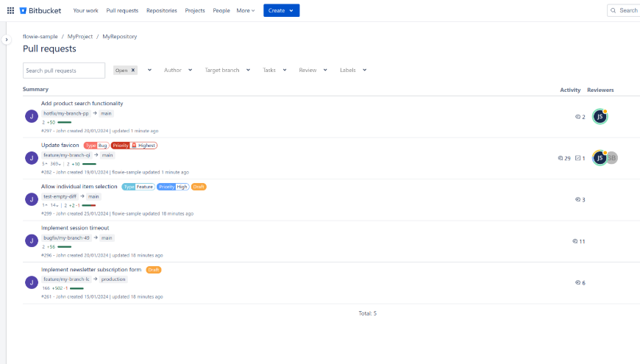Click Draft badge on newsletter subscription form

click(154, 270)
